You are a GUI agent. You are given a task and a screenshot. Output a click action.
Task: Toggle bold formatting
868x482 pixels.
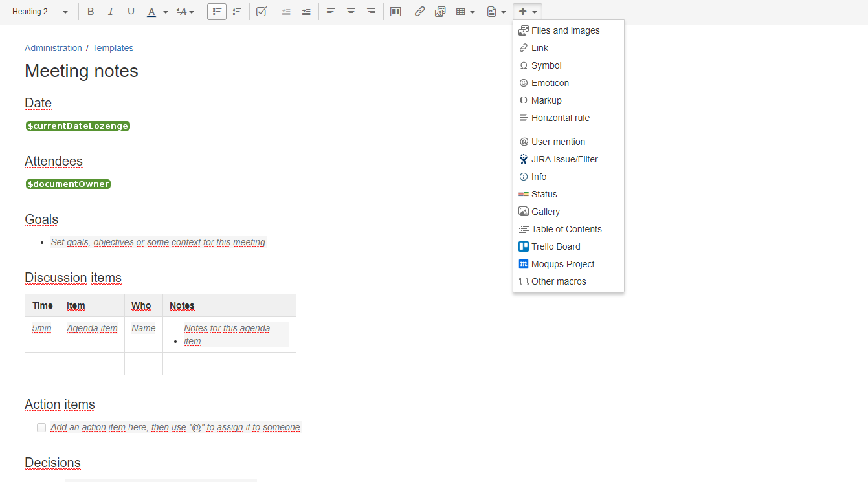click(x=90, y=12)
